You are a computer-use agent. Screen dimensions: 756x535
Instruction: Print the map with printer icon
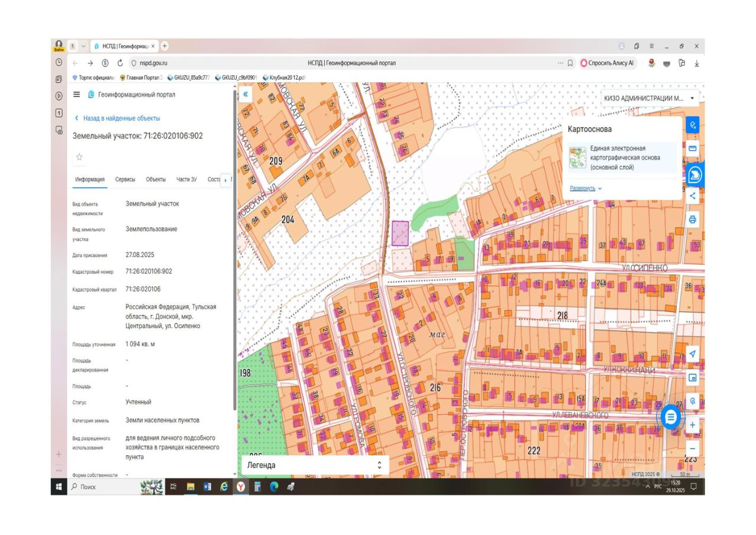pyautogui.click(x=693, y=220)
